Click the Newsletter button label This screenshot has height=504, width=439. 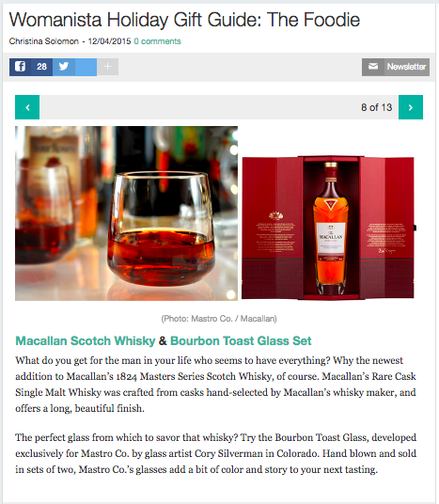406,67
